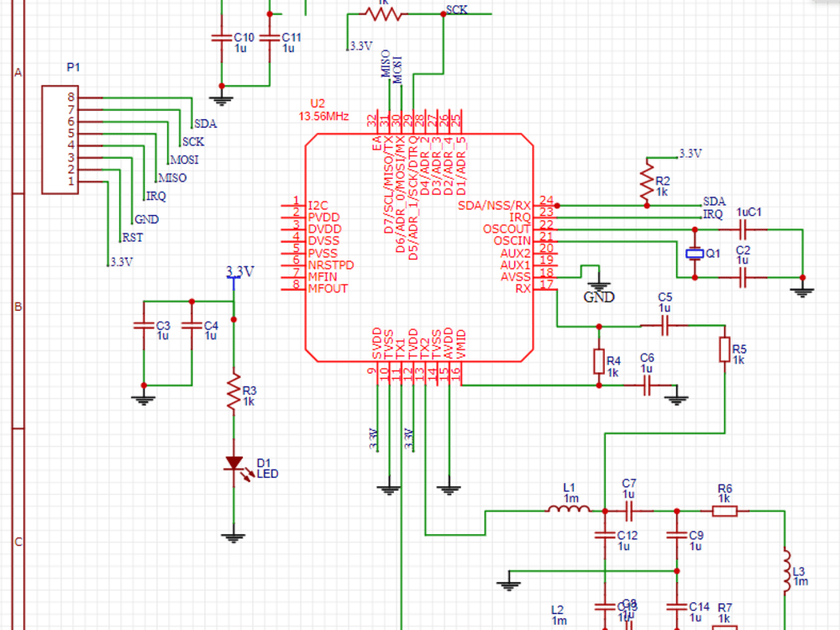Viewport: 840px width, 630px height.
Task: Click the sheet border zone letter C
Action: pyautogui.click(x=18, y=542)
